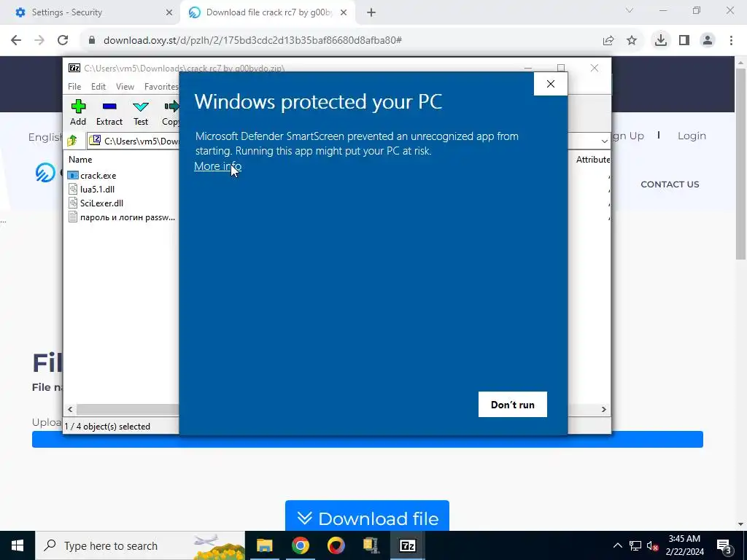Click the browser back arrow

pos(16,40)
